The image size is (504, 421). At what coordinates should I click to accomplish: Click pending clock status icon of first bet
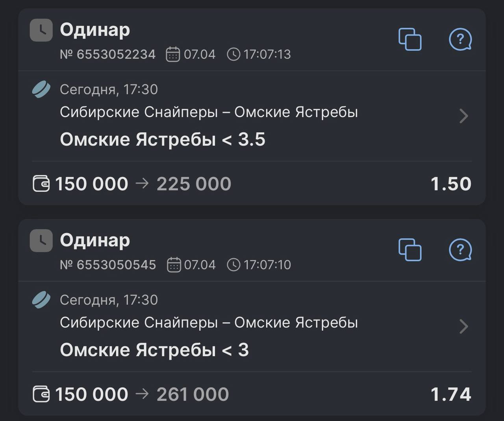(x=41, y=30)
